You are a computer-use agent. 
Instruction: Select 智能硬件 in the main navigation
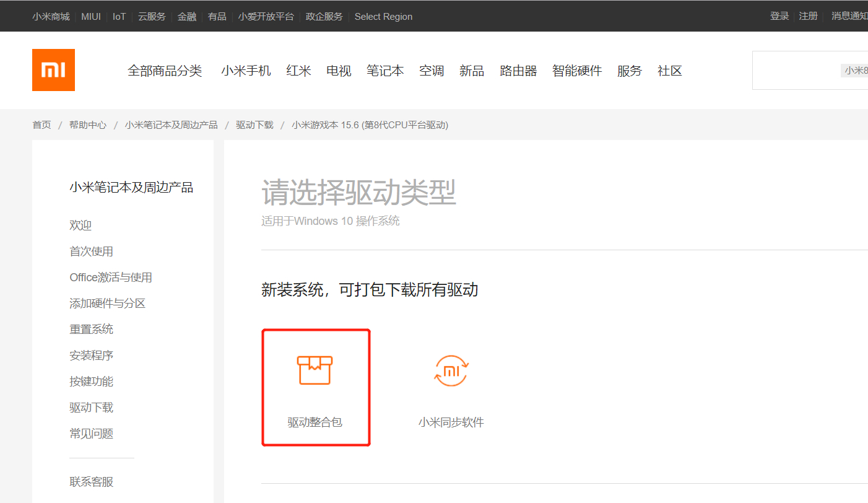tap(577, 71)
